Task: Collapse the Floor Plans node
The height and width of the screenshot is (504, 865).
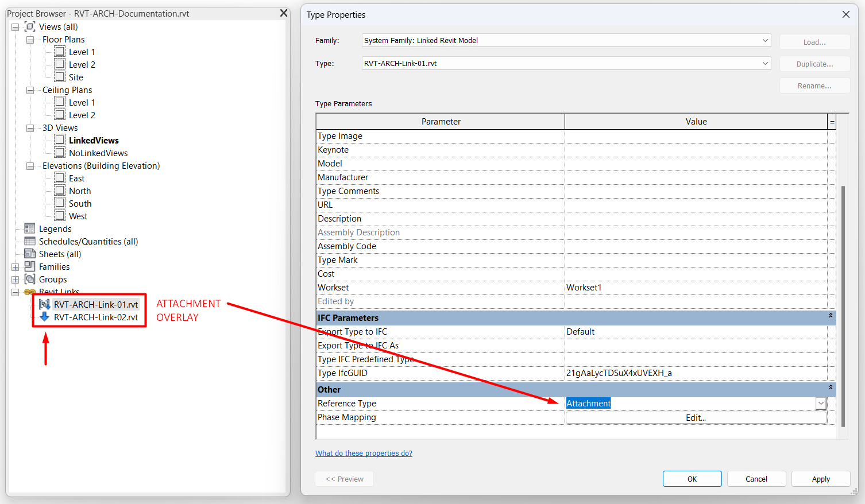Action: coord(30,40)
